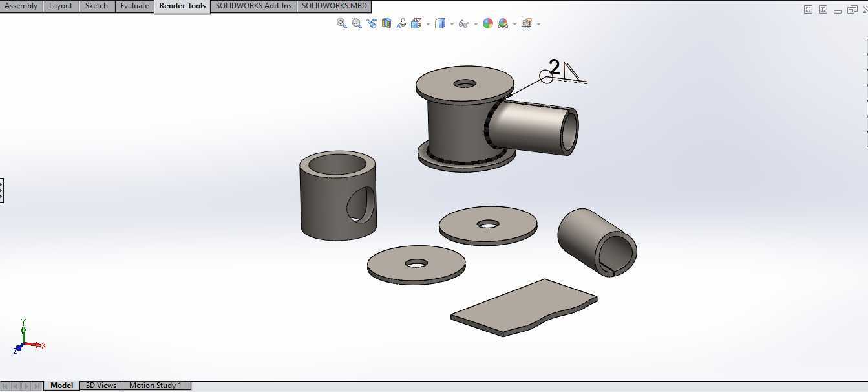The width and height of the screenshot is (868, 392).
Task: Open the Edit Appearance color ball
Action: 488,23
